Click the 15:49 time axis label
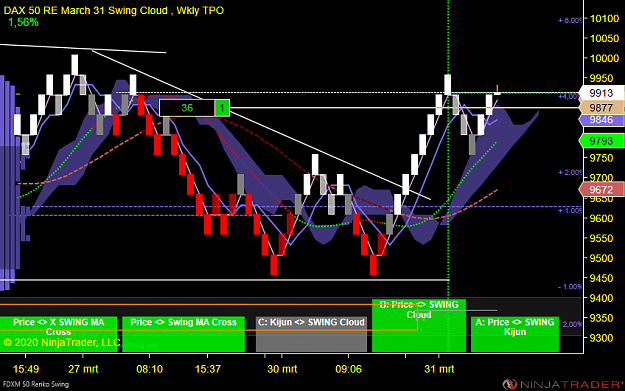Screen dimensions: 625x391 click(x=26, y=369)
